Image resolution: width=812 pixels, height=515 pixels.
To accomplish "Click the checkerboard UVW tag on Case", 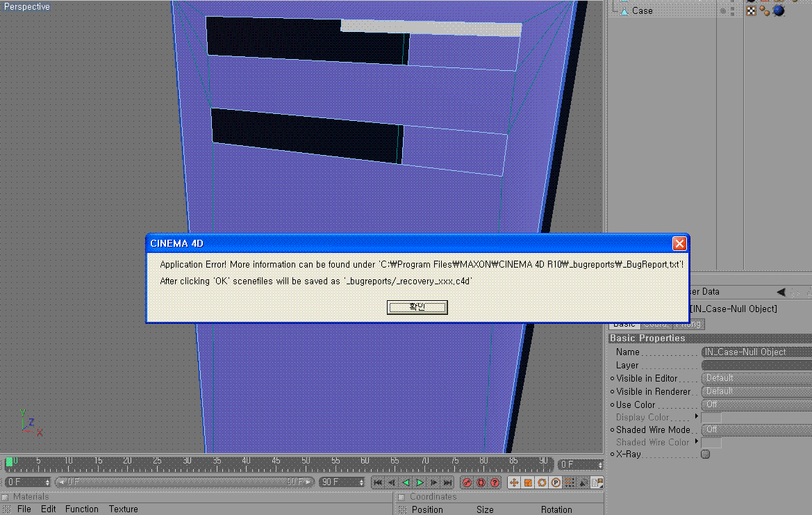I will click(x=751, y=11).
